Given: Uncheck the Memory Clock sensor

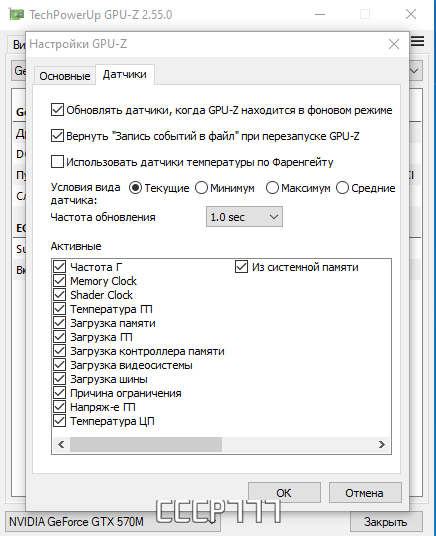Looking at the screenshot, I should 60,281.
